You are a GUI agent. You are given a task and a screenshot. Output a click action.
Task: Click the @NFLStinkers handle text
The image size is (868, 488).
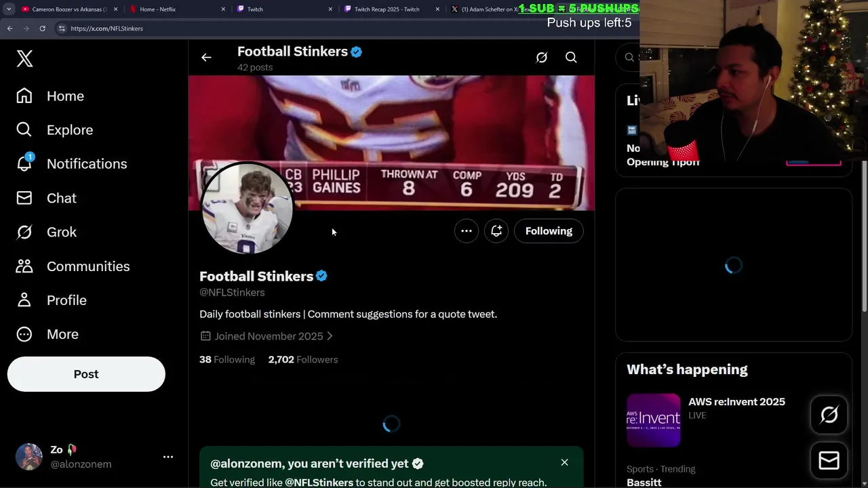[x=232, y=293]
